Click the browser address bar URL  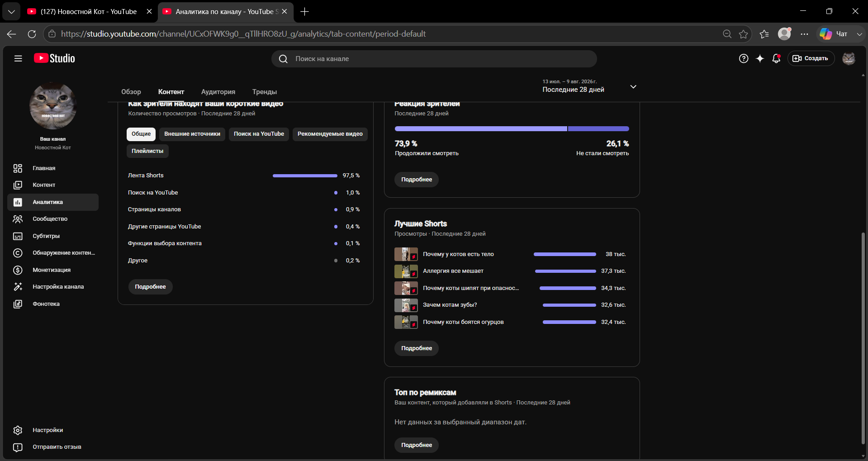(243, 34)
